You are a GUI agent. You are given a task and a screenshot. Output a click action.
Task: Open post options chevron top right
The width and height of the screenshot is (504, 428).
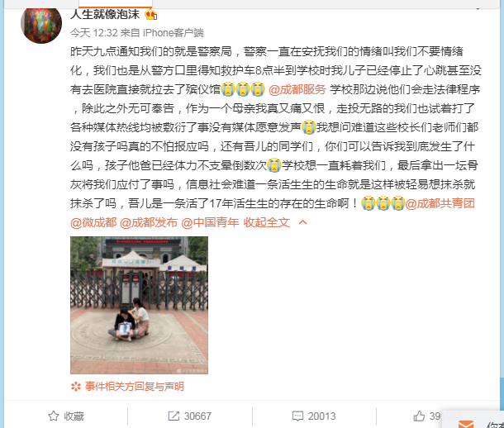click(478, 8)
